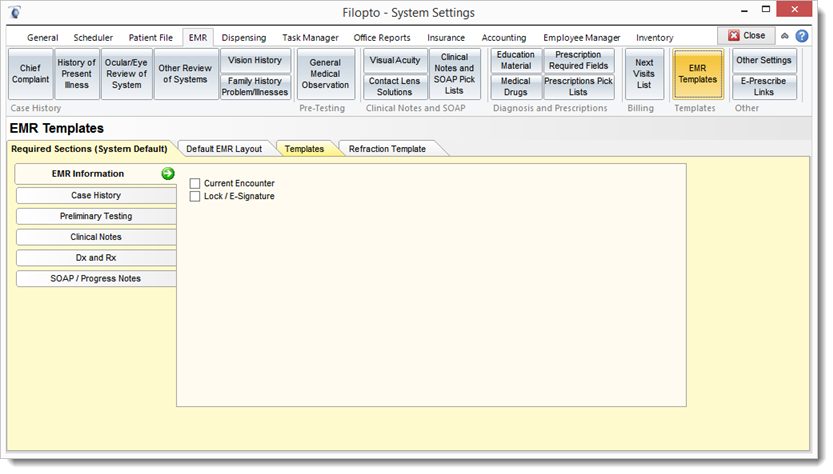
Task: Select the Clinical Notes section button
Action: click(x=96, y=237)
